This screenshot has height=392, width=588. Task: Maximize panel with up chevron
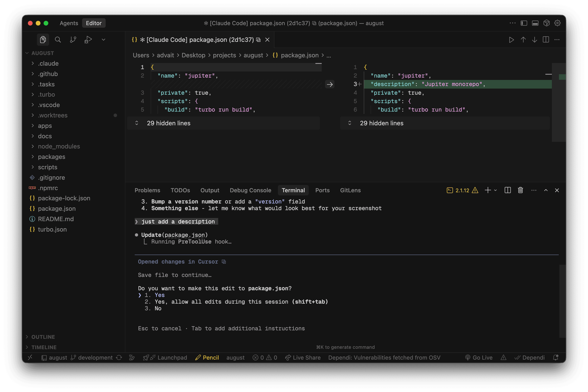click(x=546, y=190)
